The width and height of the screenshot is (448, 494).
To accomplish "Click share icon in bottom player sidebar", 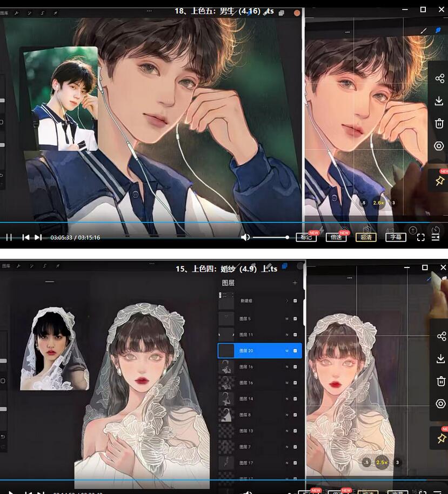I will [x=442, y=336].
